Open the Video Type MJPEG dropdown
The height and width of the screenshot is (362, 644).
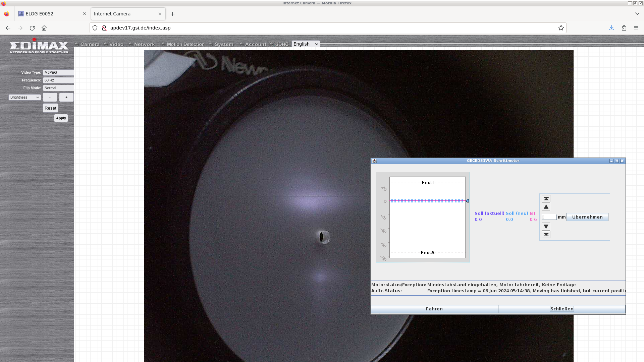[58, 72]
